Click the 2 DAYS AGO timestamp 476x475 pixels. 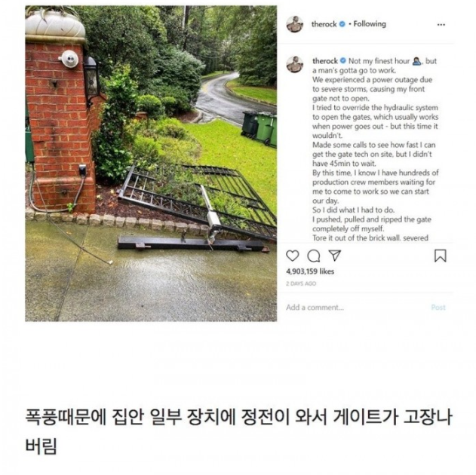pos(301,283)
